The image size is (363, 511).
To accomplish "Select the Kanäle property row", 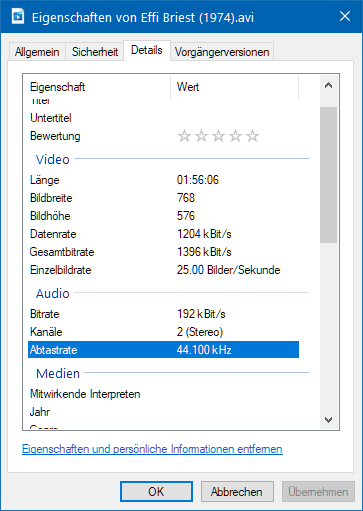I will [x=163, y=332].
